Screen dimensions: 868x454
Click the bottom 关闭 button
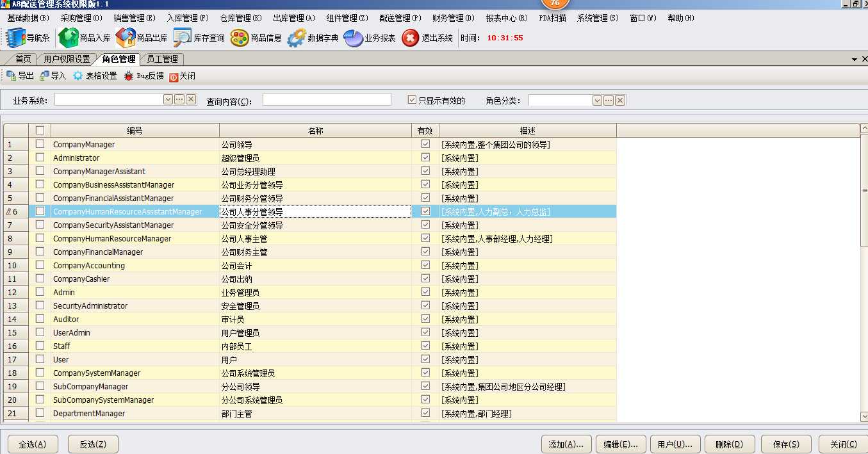[x=844, y=444]
